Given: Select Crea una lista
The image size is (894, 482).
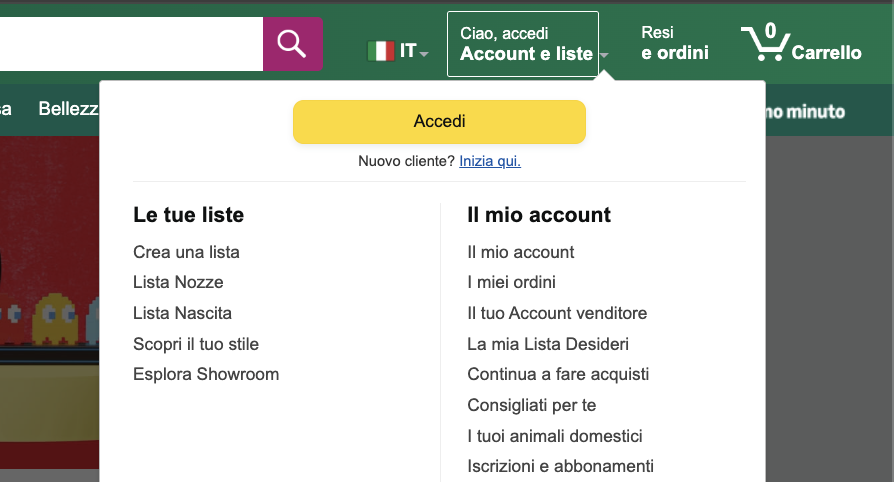Looking at the screenshot, I should 186,252.
